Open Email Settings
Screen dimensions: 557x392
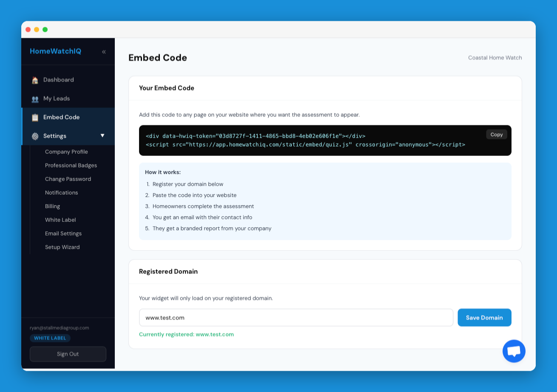[63, 233]
